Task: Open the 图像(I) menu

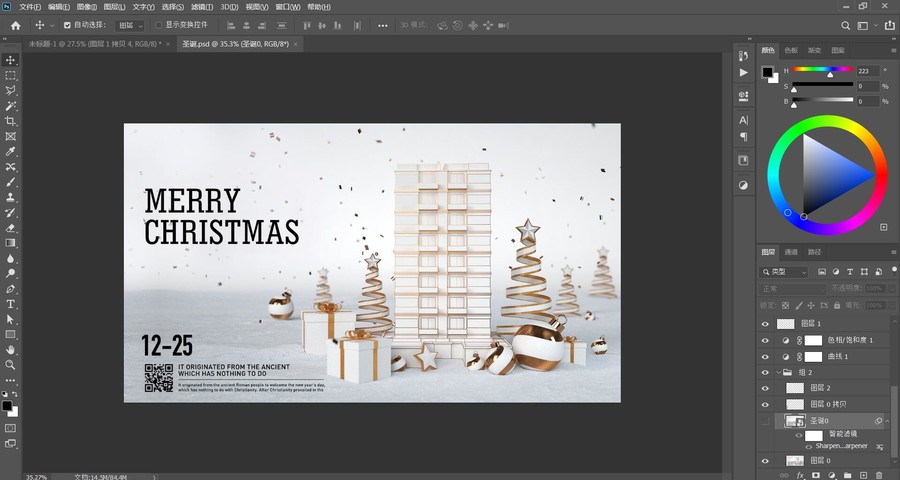Action: 87,7
